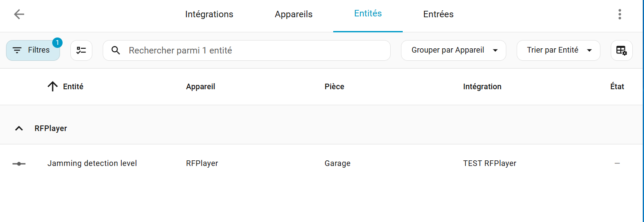Image resolution: width=644 pixels, height=222 pixels.
Task: Open Trier par Entité dropdown
Action: click(x=558, y=50)
